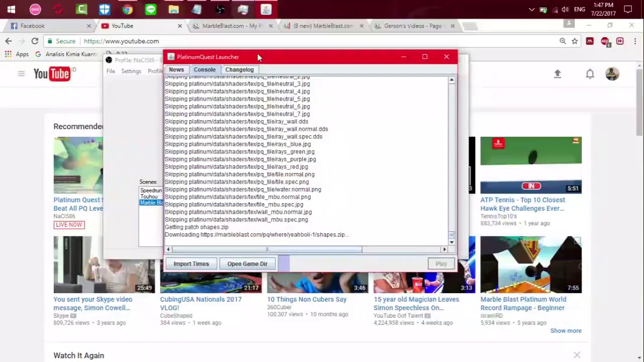Click the YouTube upload arrow icon
Image resolution: width=644 pixels, height=362 pixels.
(557, 74)
